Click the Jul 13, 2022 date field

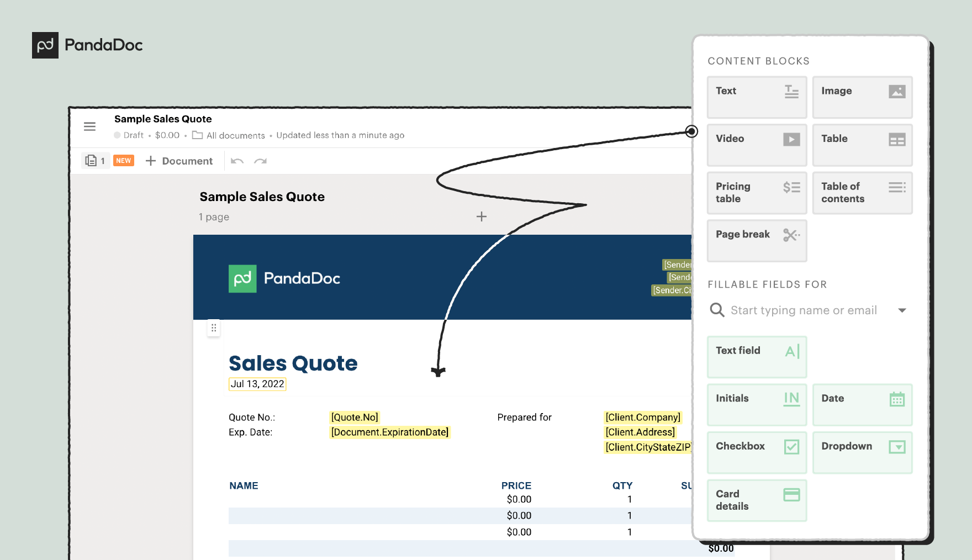pos(257,384)
